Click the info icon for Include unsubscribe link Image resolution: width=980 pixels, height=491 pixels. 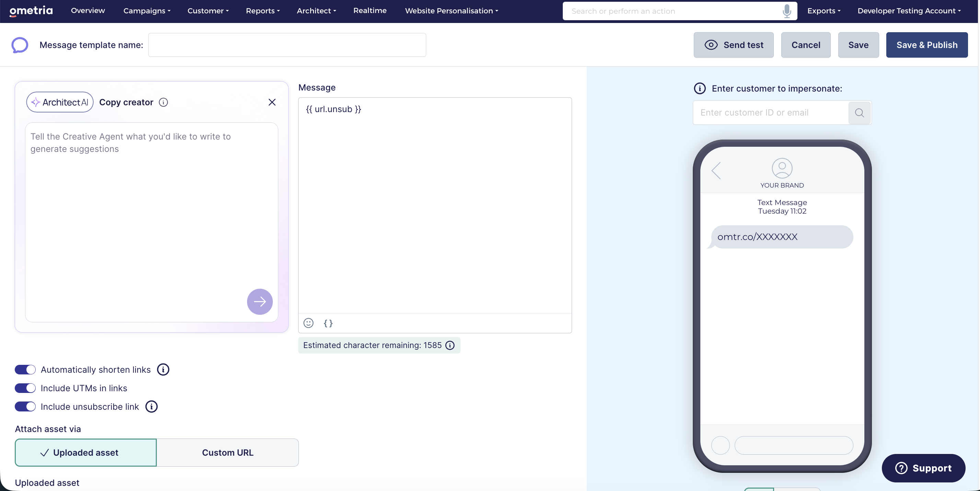pyautogui.click(x=151, y=407)
